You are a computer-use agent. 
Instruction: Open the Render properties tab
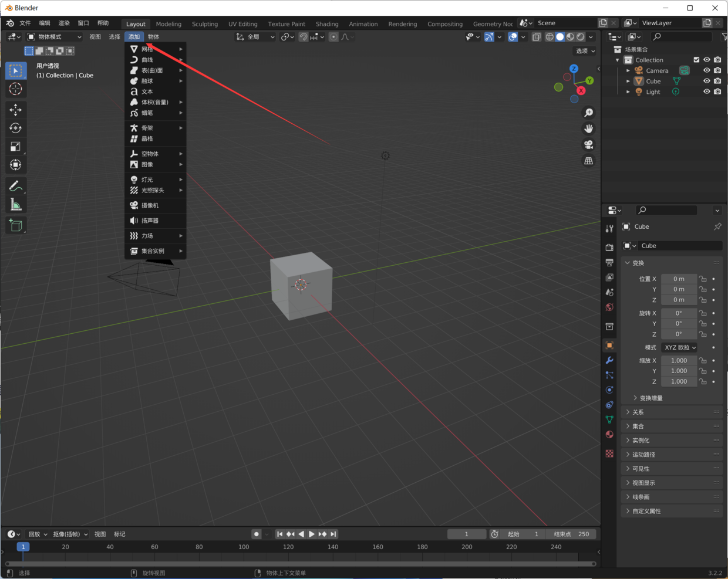[609, 248]
